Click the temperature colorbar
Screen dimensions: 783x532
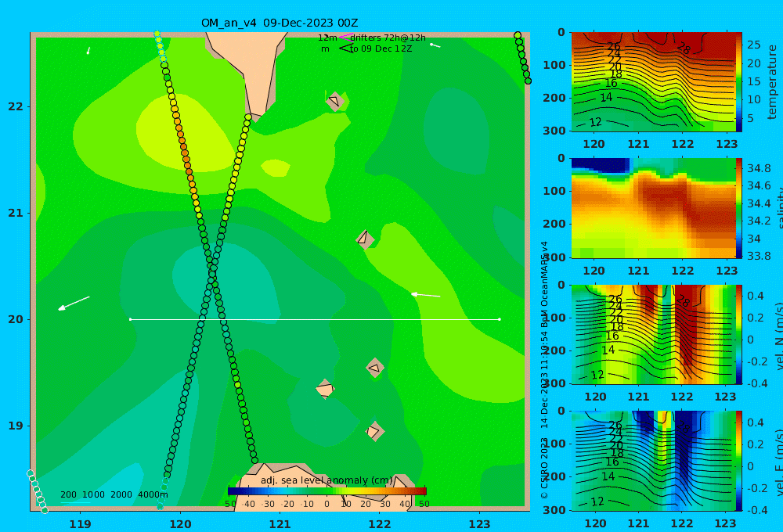point(739,82)
